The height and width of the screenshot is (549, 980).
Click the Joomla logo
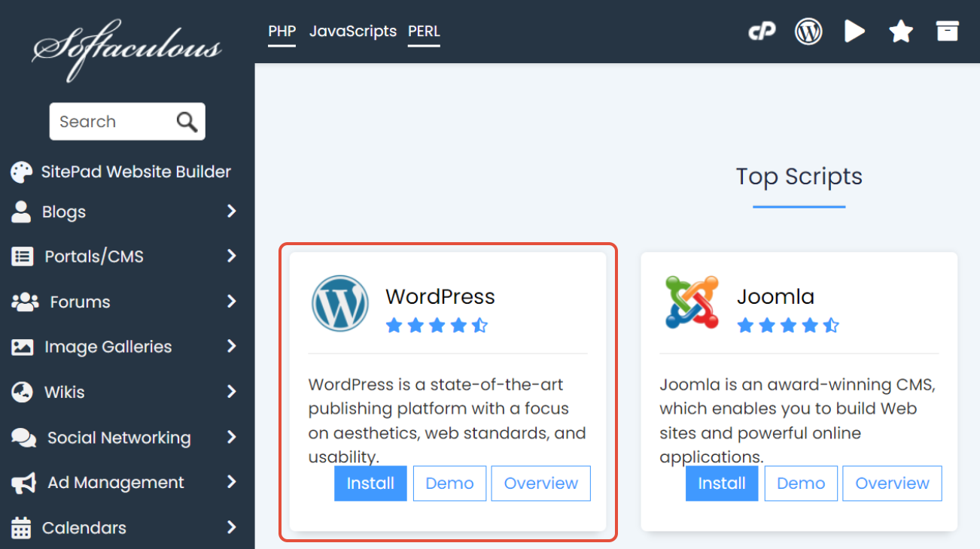point(692,302)
